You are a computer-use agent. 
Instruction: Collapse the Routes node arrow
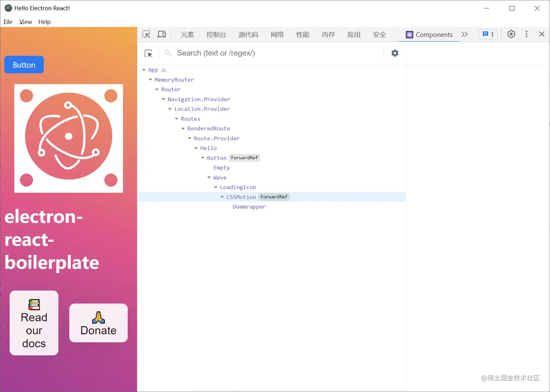click(x=177, y=119)
